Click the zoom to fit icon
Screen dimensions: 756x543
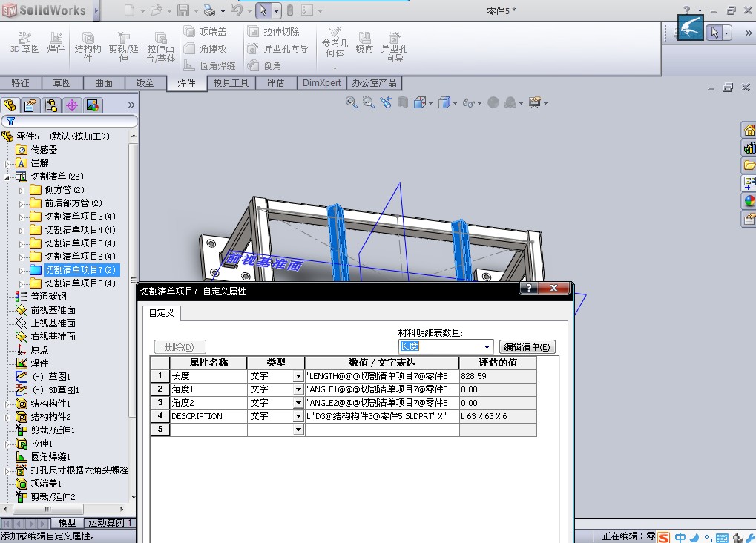352,102
